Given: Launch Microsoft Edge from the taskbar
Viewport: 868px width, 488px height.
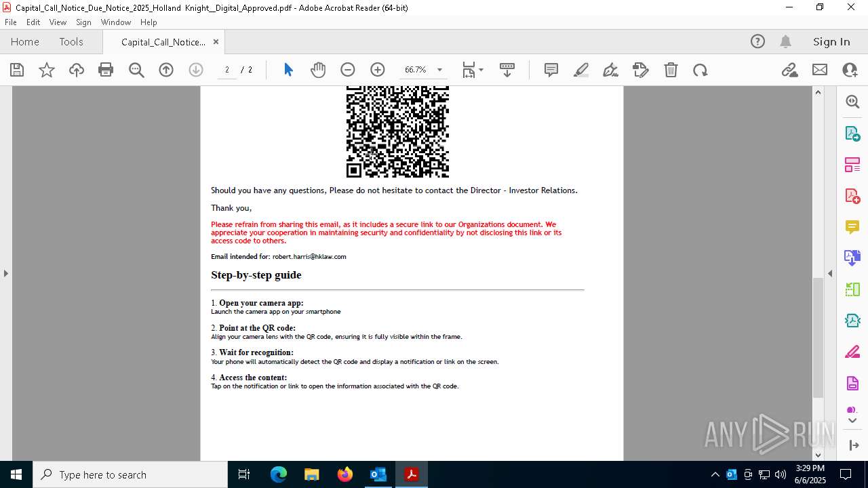Looking at the screenshot, I should click(x=279, y=474).
